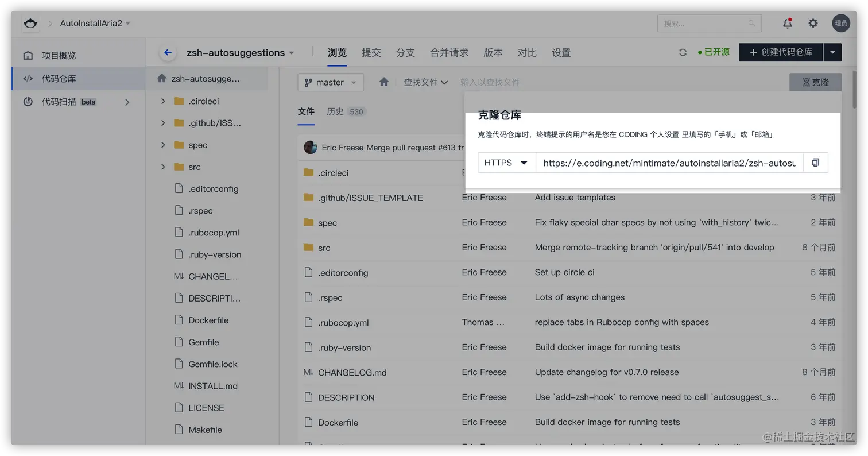This screenshot has width=868, height=456.
Task: Click the .editorconfig file icon in file list
Action: pyautogui.click(x=308, y=272)
